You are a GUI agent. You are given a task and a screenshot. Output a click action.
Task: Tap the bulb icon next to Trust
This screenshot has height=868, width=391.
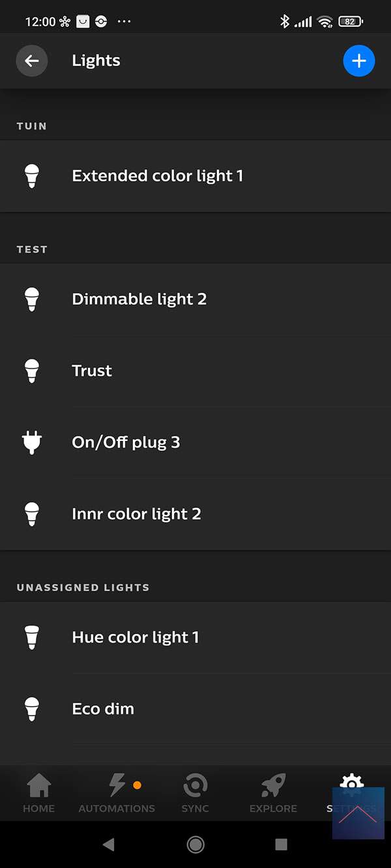[31, 371]
